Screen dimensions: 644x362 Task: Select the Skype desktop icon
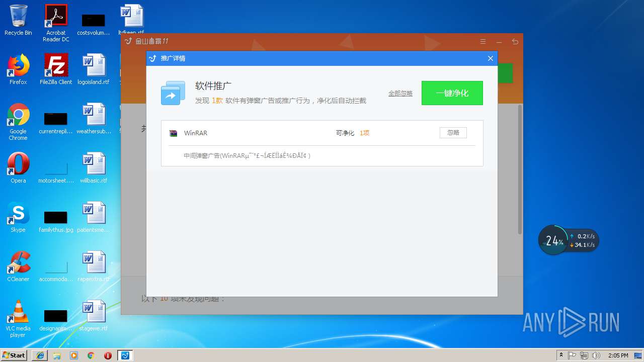pos(18,217)
